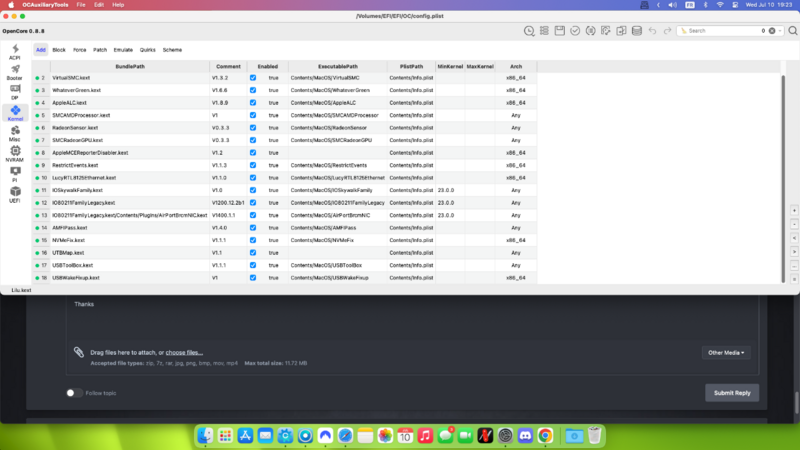Click the Submit Reply button
This screenshot has width=800, height=450.
click(x=732, y=393)
